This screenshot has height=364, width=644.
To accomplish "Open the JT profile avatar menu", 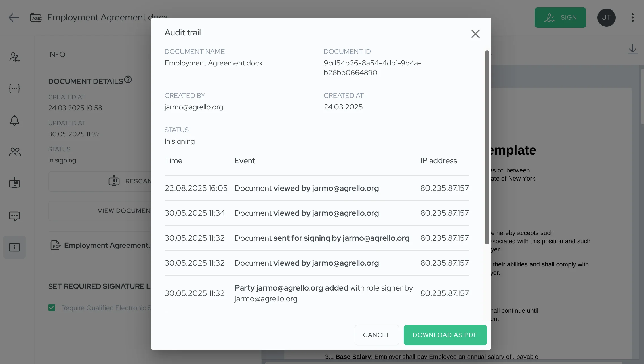I will point(606,17).
